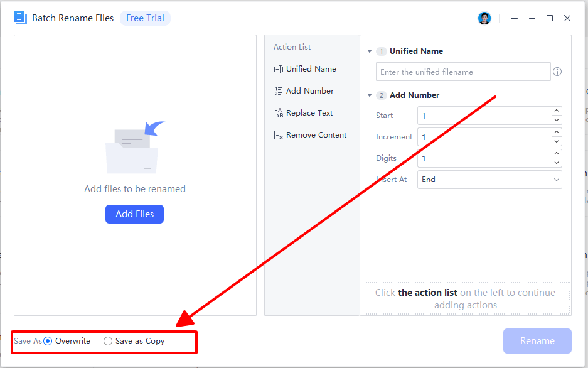Open the user profile avatar
The width and height of the screenshot is (588, 368).
tap(484, 18)
